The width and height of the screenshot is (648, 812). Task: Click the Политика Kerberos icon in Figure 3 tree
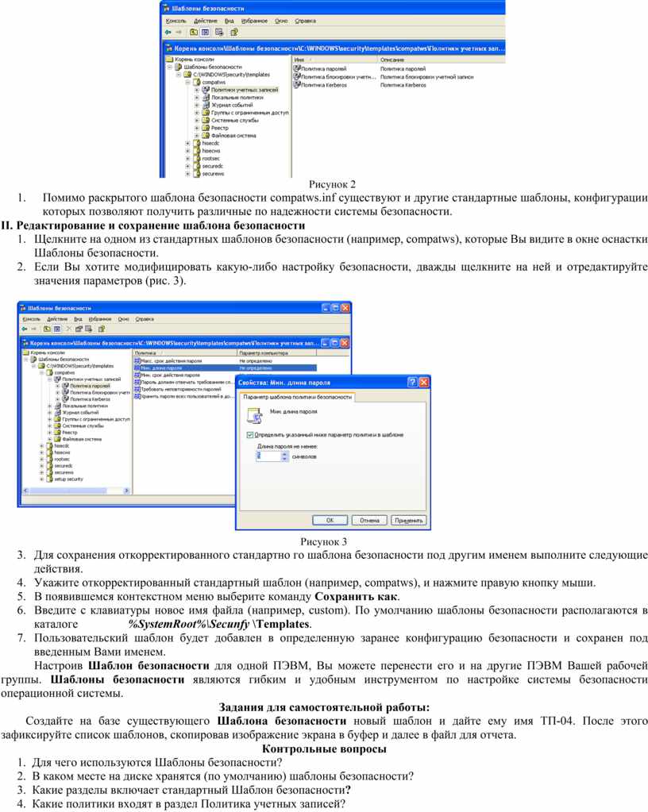(x=66, y=399)
